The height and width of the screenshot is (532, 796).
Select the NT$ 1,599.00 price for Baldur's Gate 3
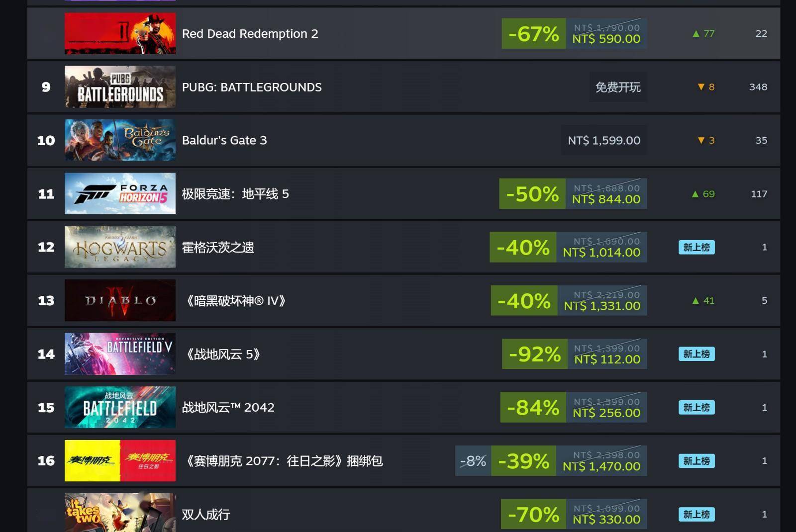604,141
